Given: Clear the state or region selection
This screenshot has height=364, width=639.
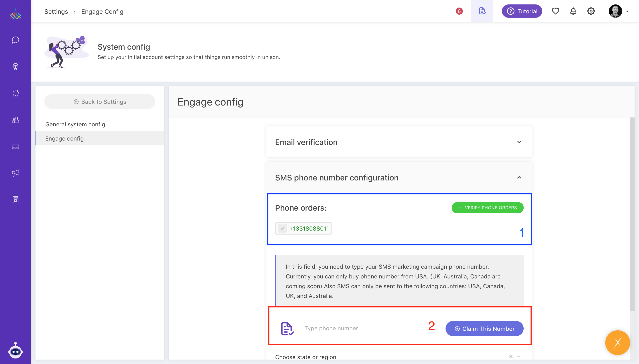Looking at the screenshot, I should pyautogui.click(x=511, y=356).
